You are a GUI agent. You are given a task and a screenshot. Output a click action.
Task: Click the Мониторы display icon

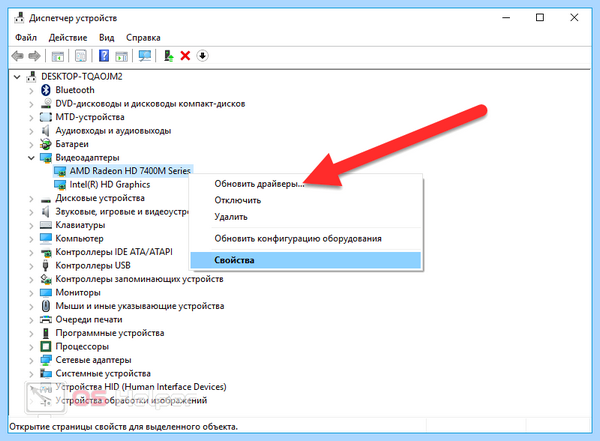pyautogui.click(x=46, y=292)
